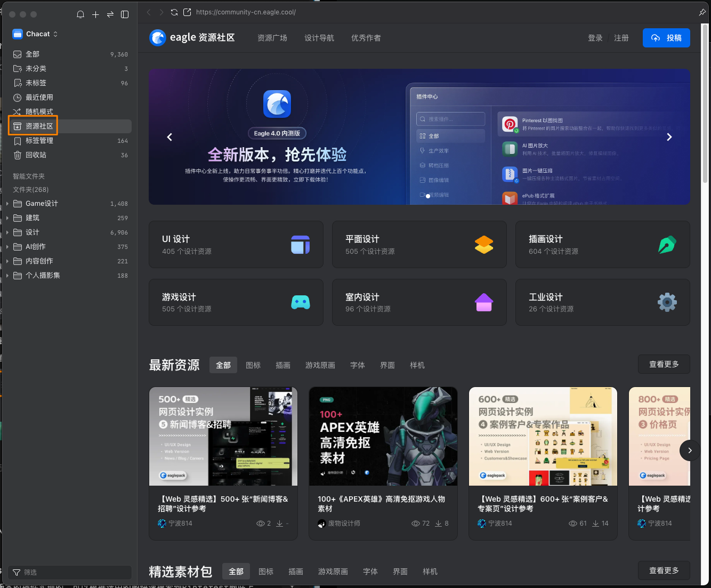The image size is (711, 588).
Task: Open the 游戏设计 category card
Action: coord(236,302)
